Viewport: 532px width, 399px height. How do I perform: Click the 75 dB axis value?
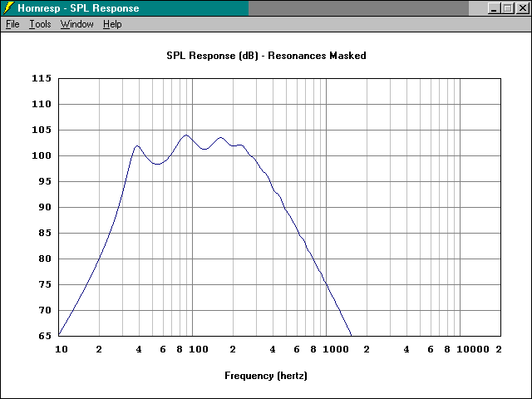44,284
